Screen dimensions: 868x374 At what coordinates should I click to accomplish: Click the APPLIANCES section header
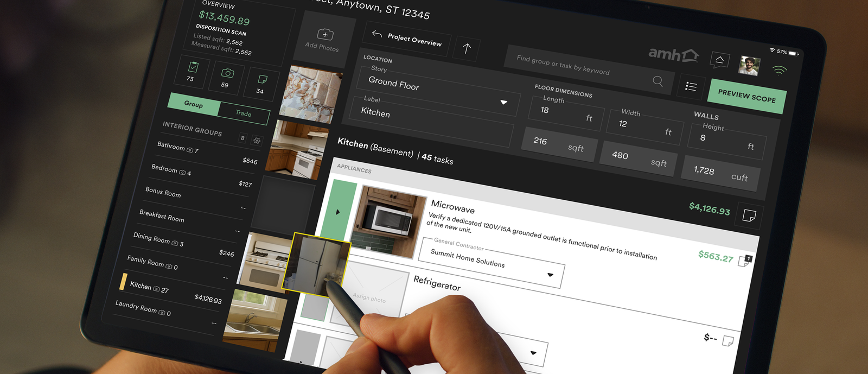click(354, 169)
